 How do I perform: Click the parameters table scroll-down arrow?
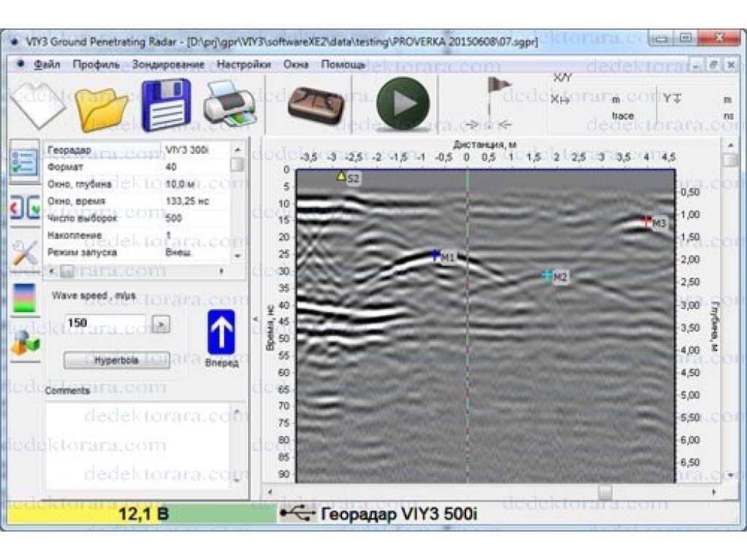tap(237, 256)
